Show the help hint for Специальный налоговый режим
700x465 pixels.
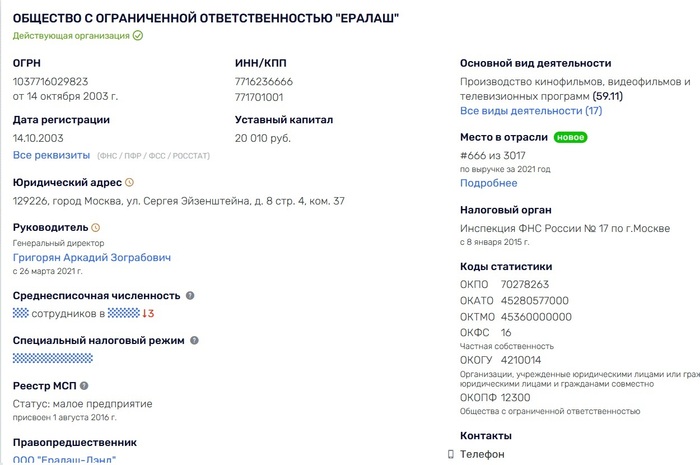coord(194,340)
